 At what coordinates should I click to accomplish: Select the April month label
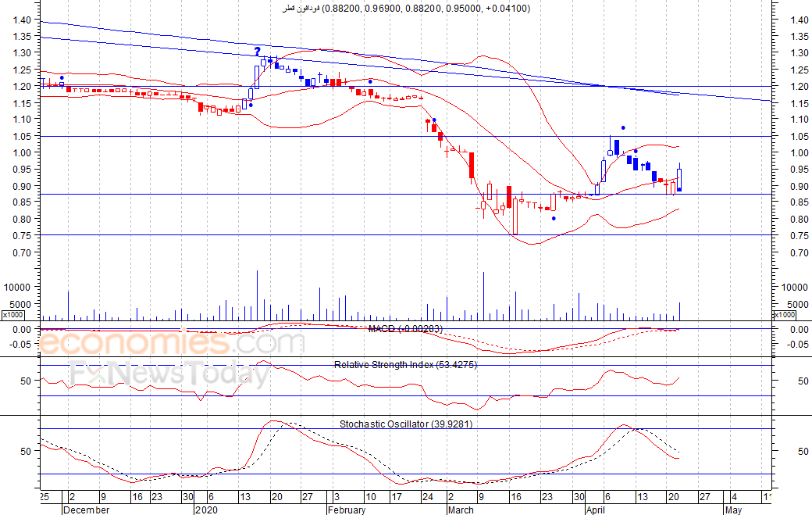tap(596, 510)
